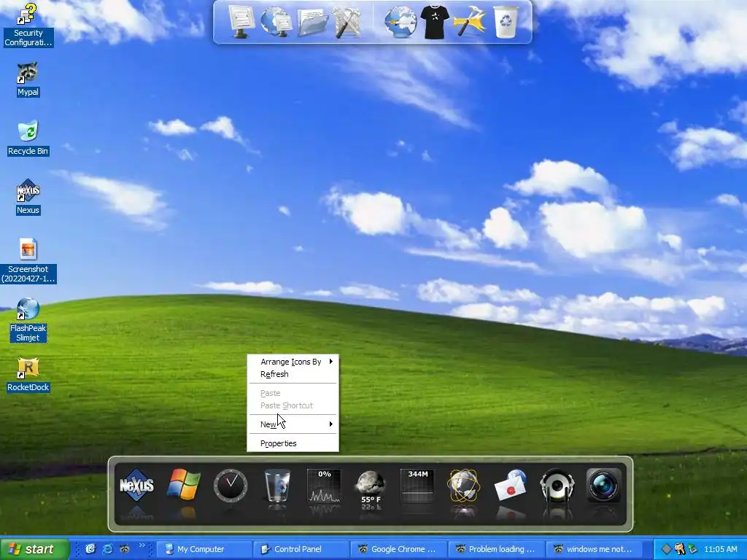The width and height of the screenshot is (747, 560).
Task: Click the first quick launch icon beside Start
Action: tap(90, 548)
